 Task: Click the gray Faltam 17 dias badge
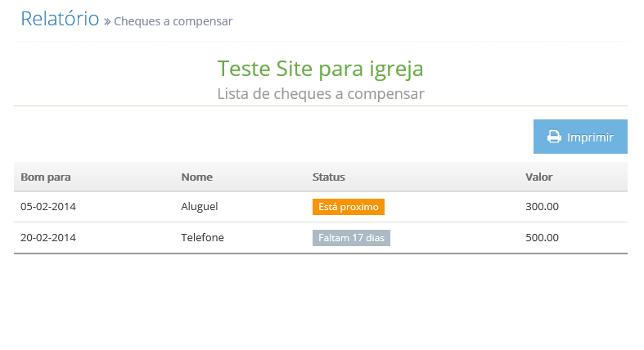point(351,238)
